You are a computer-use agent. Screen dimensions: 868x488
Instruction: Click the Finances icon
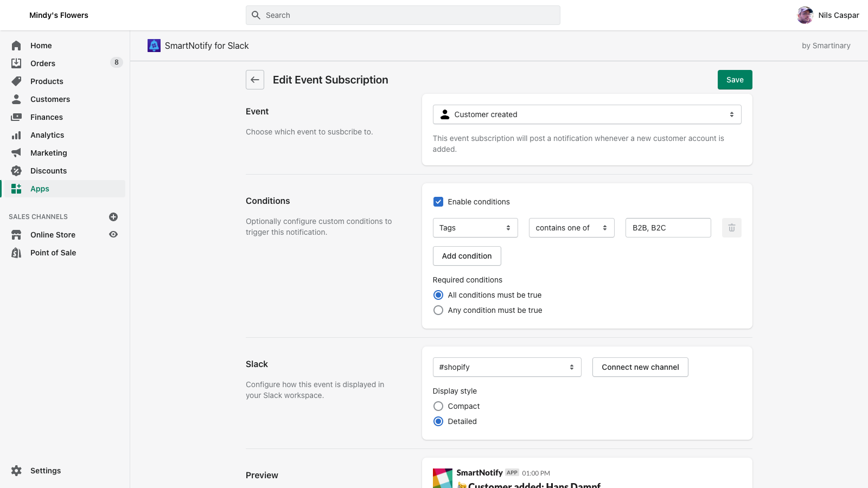point(16,117)
